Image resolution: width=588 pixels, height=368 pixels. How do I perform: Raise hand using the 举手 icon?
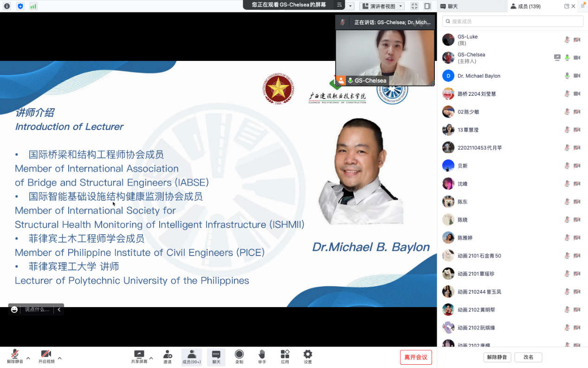262,355
